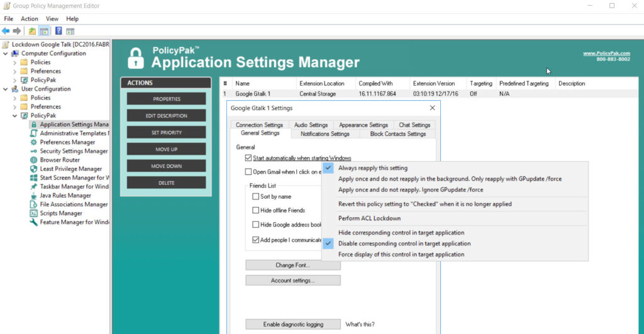Expand Preferences under Computer Configuration

(x=15, y=72)
